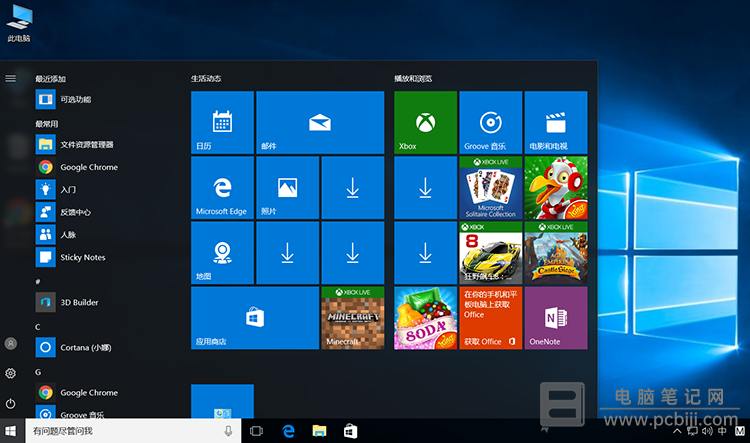The width and height of the screenshot is (750, 443).
Task: Open the Store (应用商店) tile
Action: pos(255,318)
